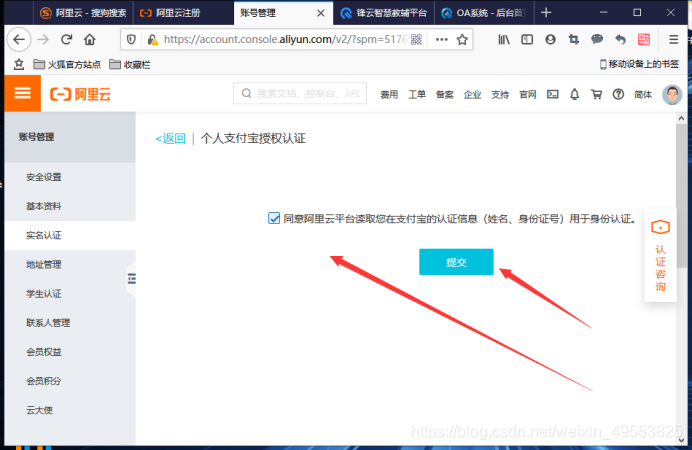Toggle the browser sidebar icon
692x450 pixels.
pyautogui.click(x=527, y=40)
